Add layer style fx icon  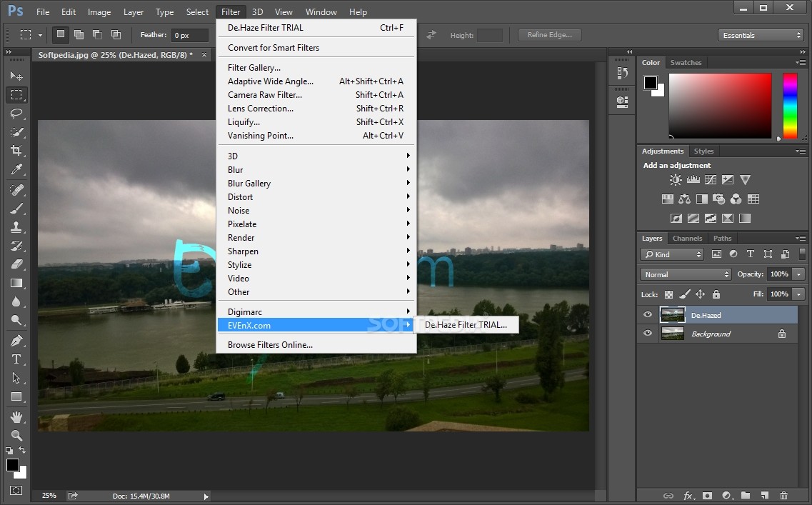point(688,496)
